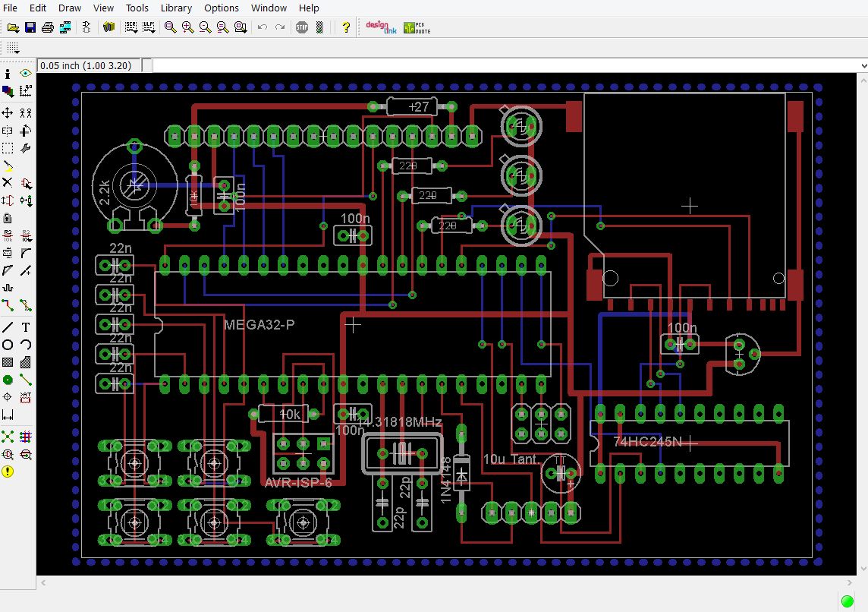Click in the command line input field

click(x=505, y=66)
